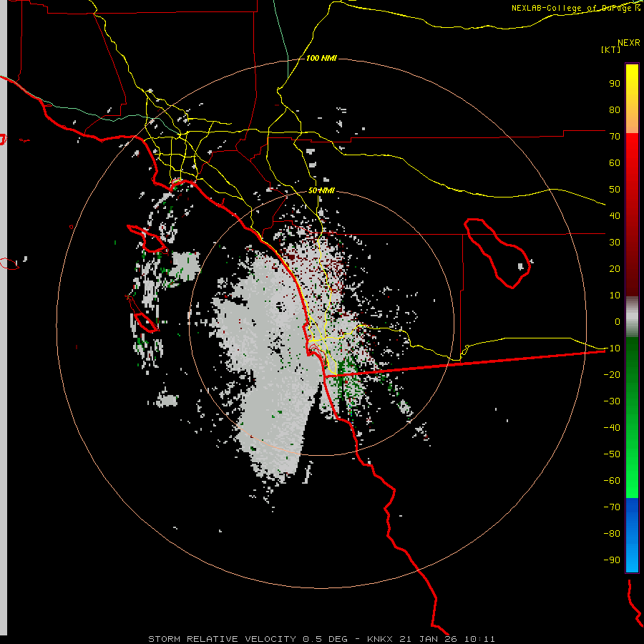644x644 pixels.
Task: Click the Storm Relative Velocity caption at the bottom
Action: [x=321, y=639]
